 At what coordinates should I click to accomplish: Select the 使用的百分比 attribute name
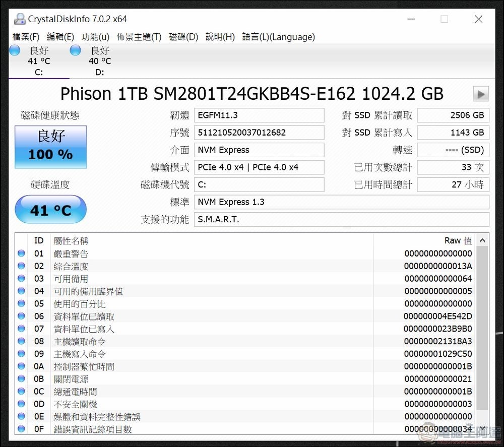[x=80, y=304]
